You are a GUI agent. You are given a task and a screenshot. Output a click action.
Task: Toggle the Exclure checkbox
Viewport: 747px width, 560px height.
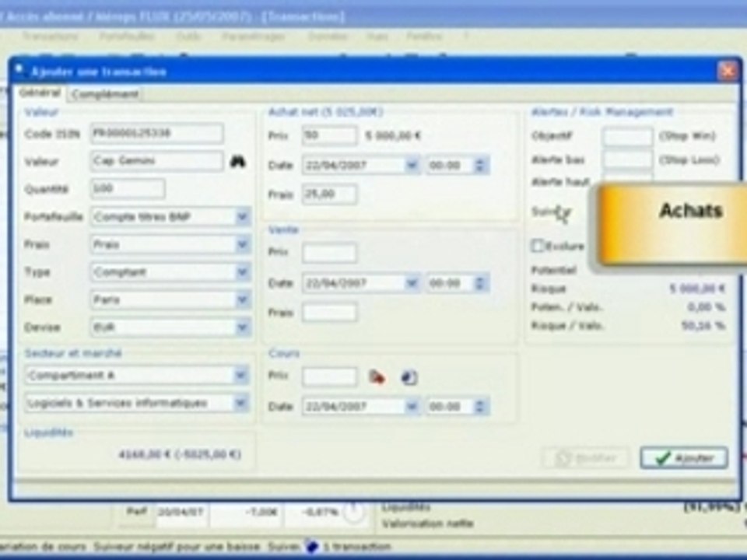[x=538, y=246]
